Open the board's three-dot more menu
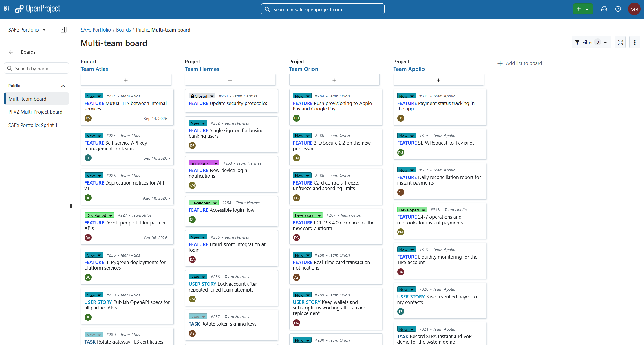The width and height of the screenshot is (644, 345). [x=635, y=42]
